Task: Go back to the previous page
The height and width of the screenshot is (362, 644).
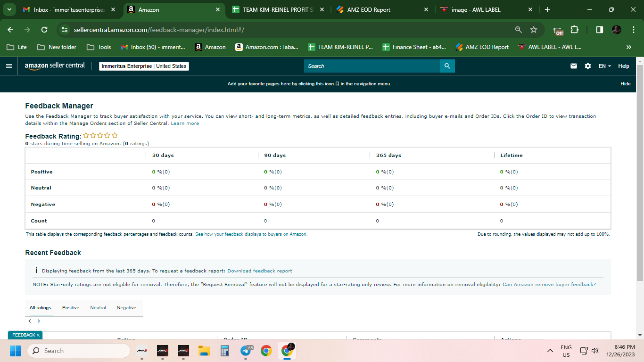Action: point(11,30)
